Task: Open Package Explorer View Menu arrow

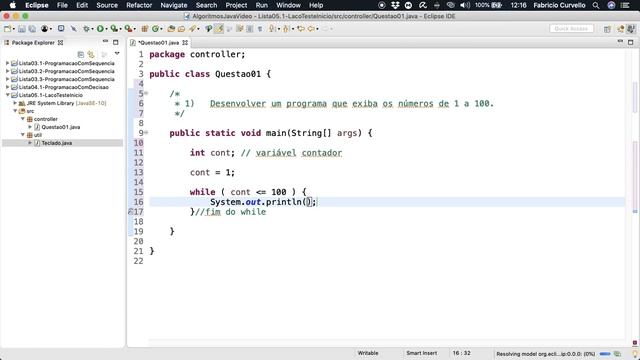Action: coord(117,54)
